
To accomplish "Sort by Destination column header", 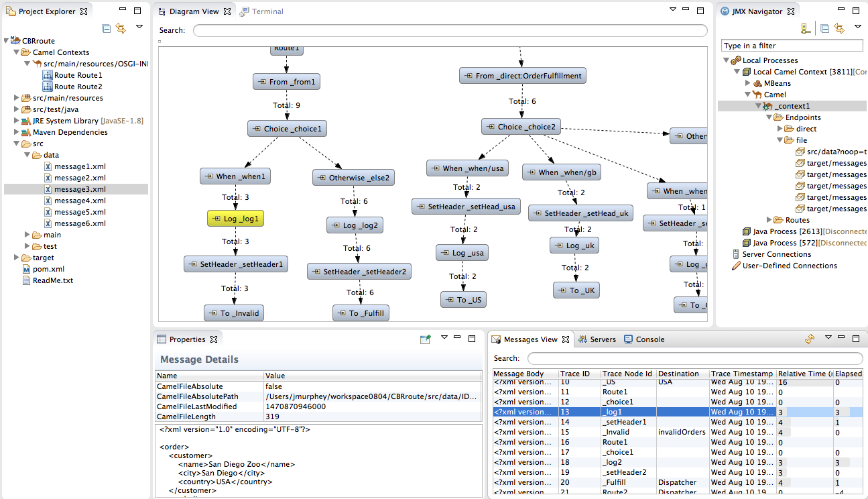I will [x=682, y=374].
